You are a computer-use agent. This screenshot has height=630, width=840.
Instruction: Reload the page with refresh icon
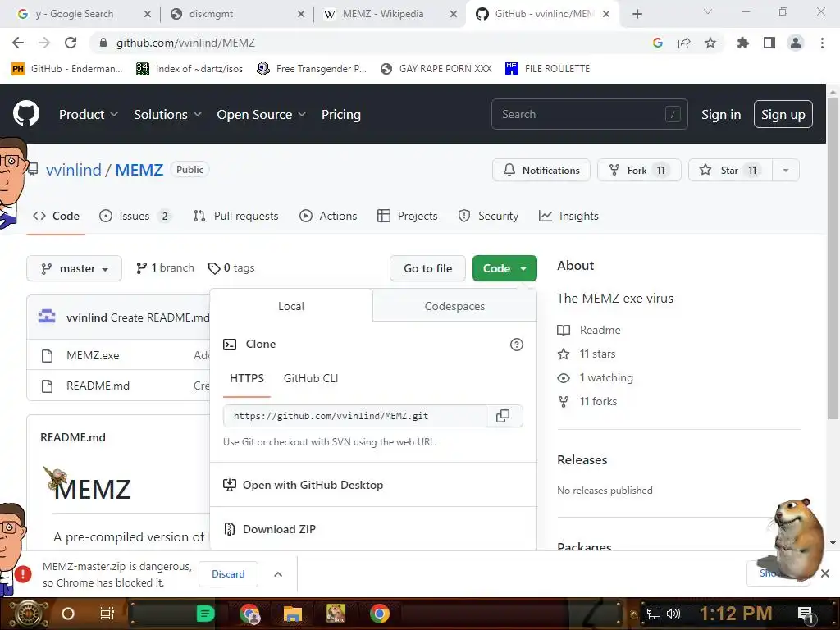(71, 43)
